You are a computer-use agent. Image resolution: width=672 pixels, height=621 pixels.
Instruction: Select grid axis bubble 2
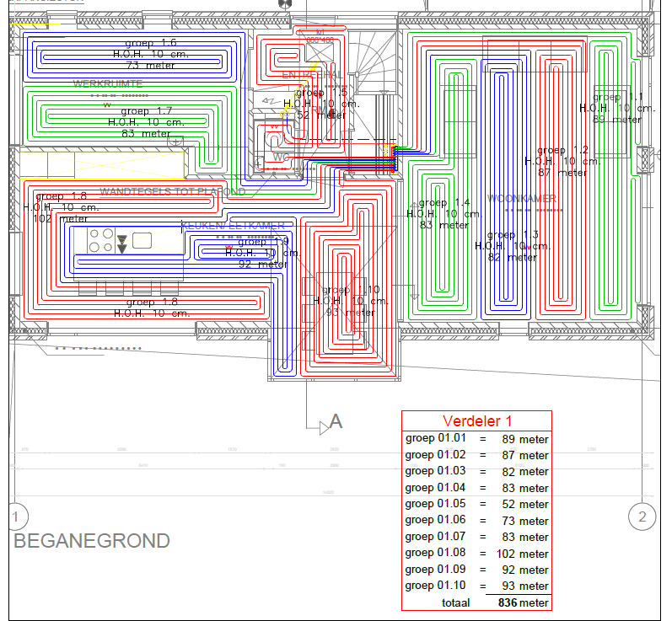pos(642,517)
